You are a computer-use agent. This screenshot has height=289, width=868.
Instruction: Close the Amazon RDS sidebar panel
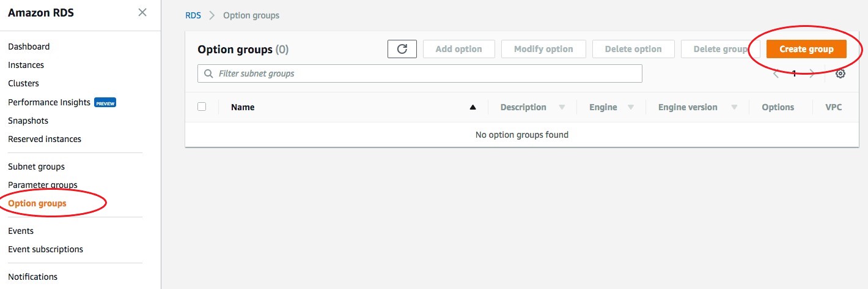pyautogui.click(x=142, y=12)
